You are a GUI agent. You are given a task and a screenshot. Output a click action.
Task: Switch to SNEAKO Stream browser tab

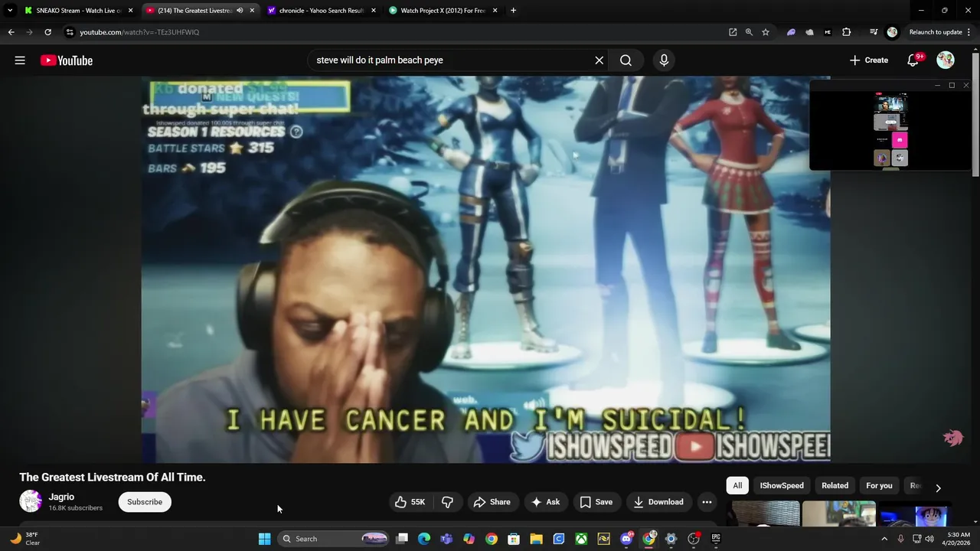[x=79, y=11]
